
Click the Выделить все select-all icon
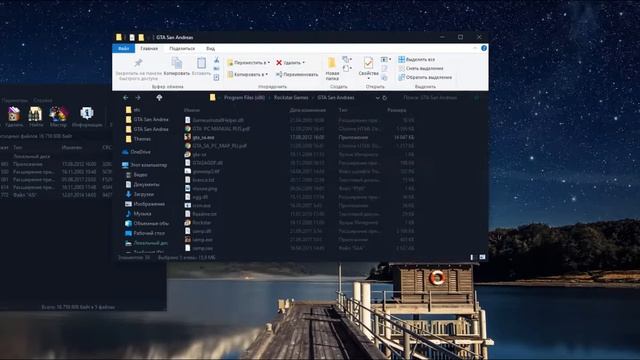click(402, 59)
